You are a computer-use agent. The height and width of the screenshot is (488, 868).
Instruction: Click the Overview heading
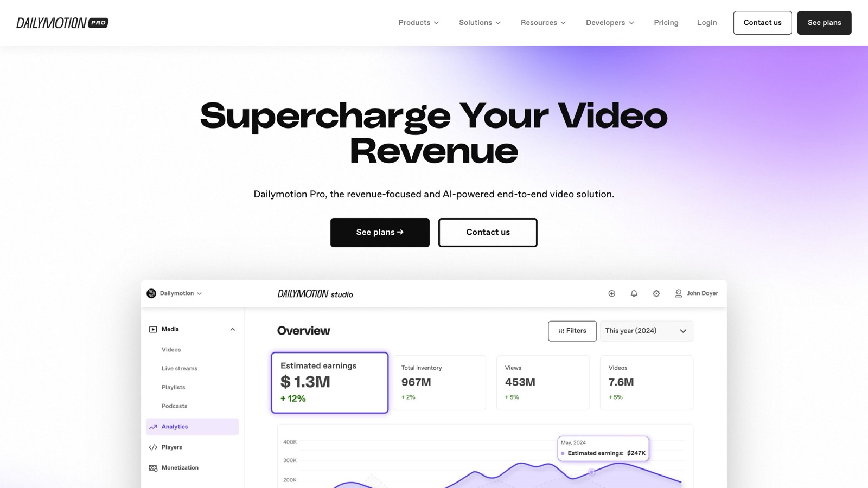coord(303,331)
